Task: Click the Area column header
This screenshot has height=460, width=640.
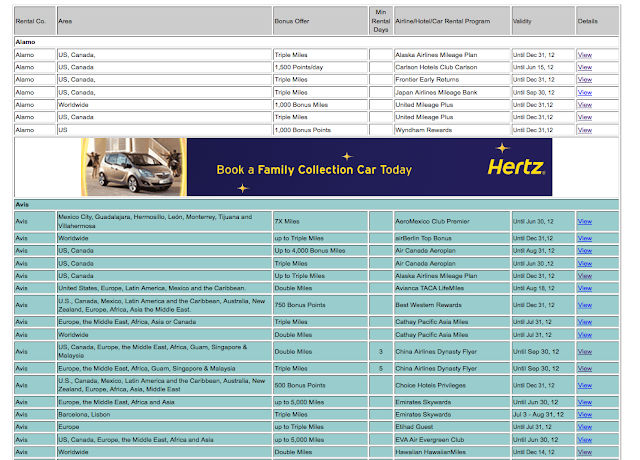Action: pos(164,21)
